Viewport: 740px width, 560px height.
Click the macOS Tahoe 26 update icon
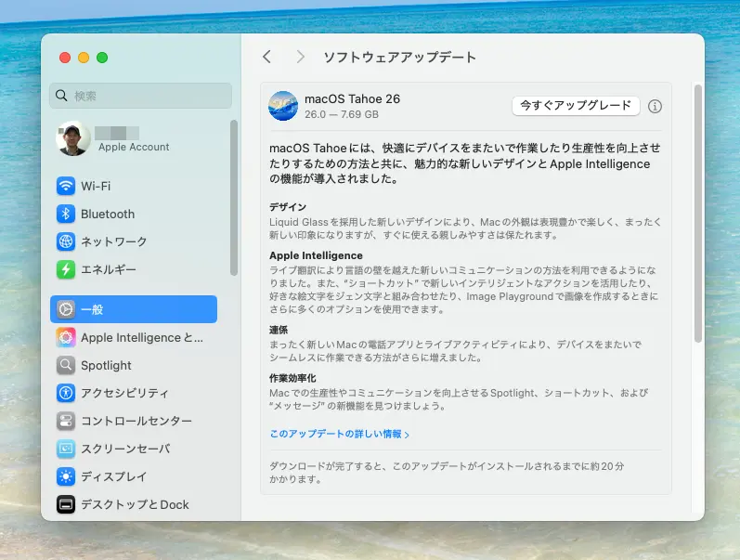[x=283, y=106]
